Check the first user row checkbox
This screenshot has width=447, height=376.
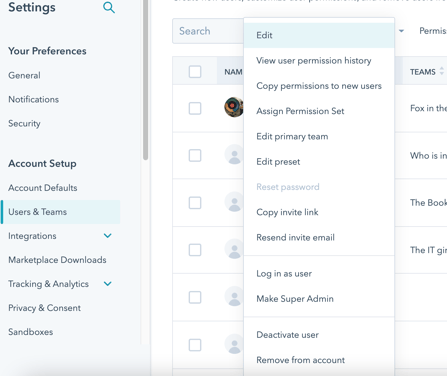click(195, 108)
